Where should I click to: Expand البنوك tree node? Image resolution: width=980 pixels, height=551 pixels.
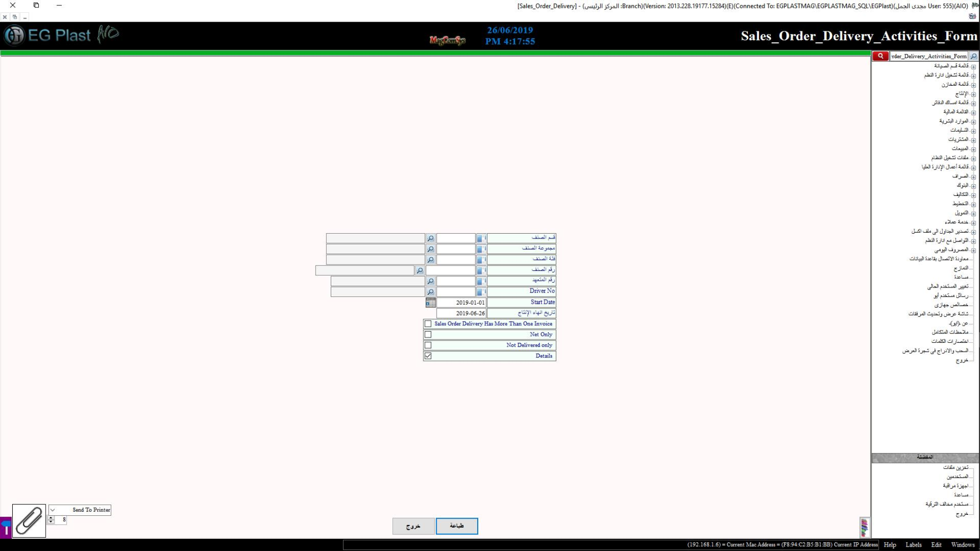click(974, 186)
